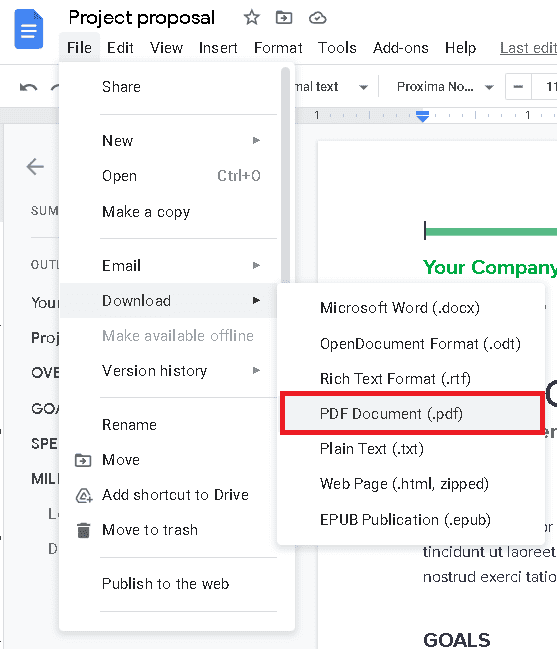Download as EPUB Publication (.epub)
557x649 pixels.
coord(411,520)
